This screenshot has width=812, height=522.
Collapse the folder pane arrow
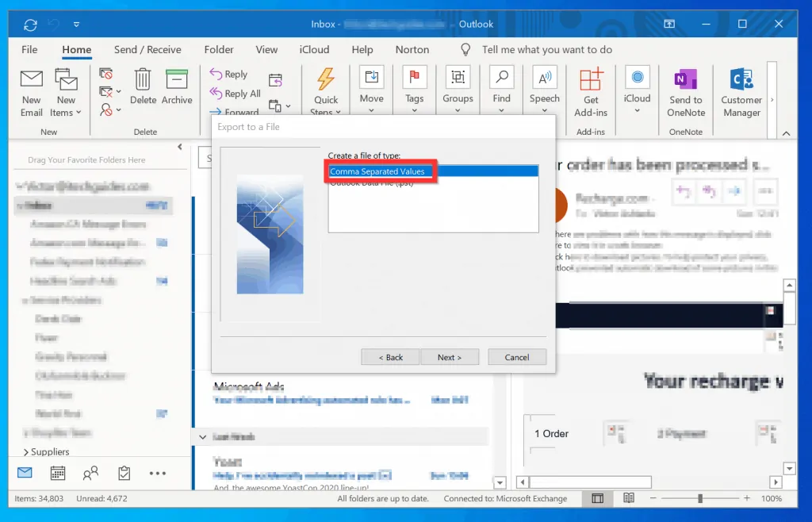point(180,147)
